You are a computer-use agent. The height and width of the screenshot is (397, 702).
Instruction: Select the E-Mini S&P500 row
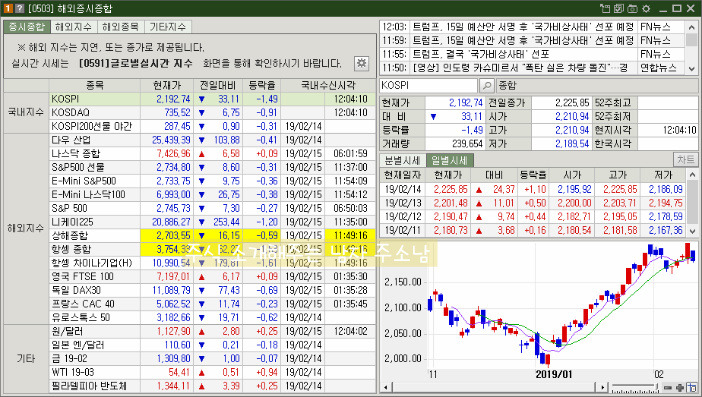(212, 181)
